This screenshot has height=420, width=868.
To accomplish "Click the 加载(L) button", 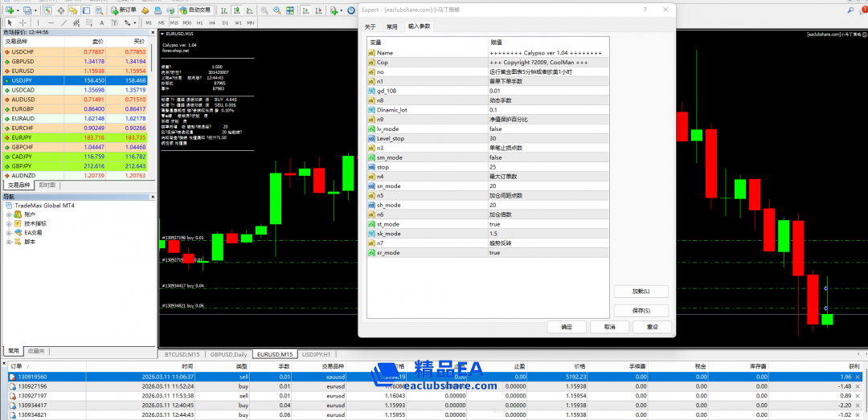I will point(641,291).
